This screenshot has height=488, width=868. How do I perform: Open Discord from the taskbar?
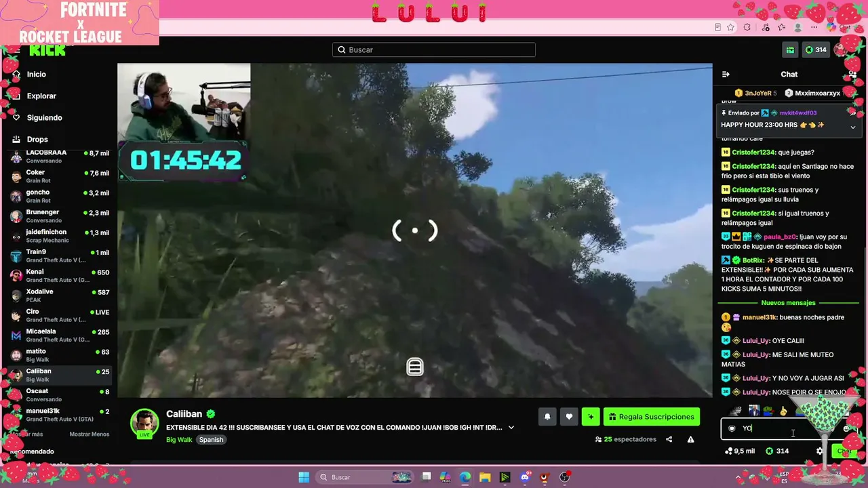click(x=525, y=477)
